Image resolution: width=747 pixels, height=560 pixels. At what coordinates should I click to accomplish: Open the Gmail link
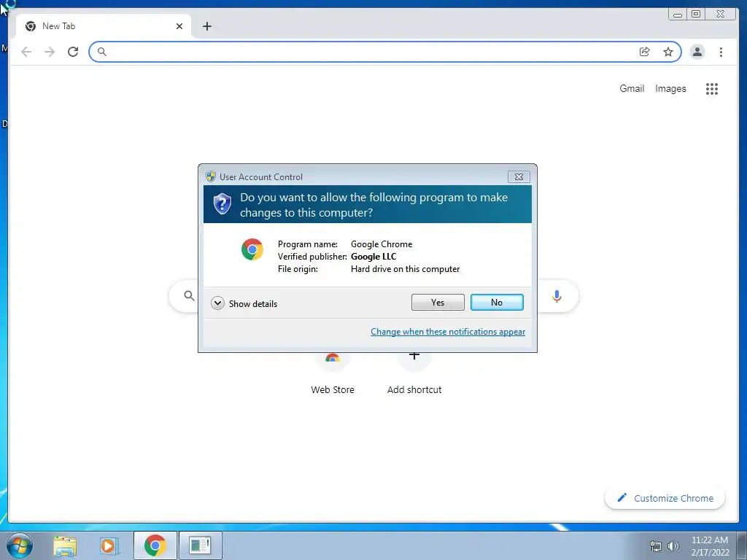(x=632, y=88)
